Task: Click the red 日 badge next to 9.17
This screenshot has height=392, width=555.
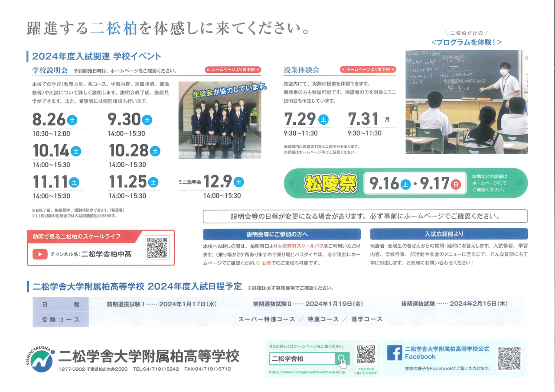Action: pyautogui.click(x=456, y=184)
